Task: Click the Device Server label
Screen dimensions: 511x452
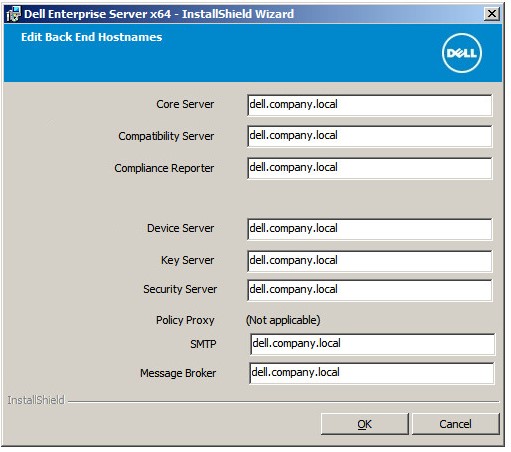Action: pos(180,228)
